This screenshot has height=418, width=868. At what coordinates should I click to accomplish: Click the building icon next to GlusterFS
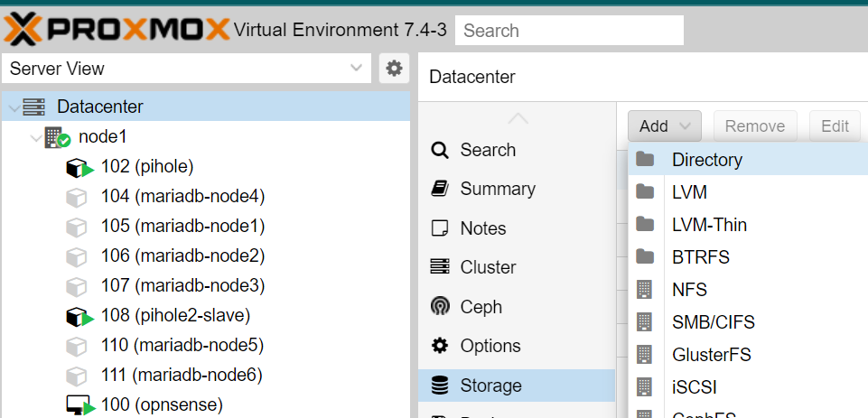(x=644, y=354)
